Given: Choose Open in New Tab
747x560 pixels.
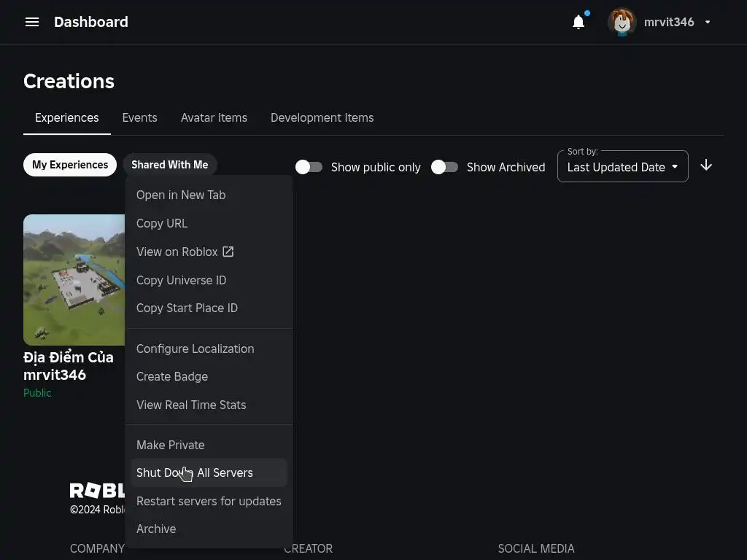Looking at the screenshot, I should 209,195.
